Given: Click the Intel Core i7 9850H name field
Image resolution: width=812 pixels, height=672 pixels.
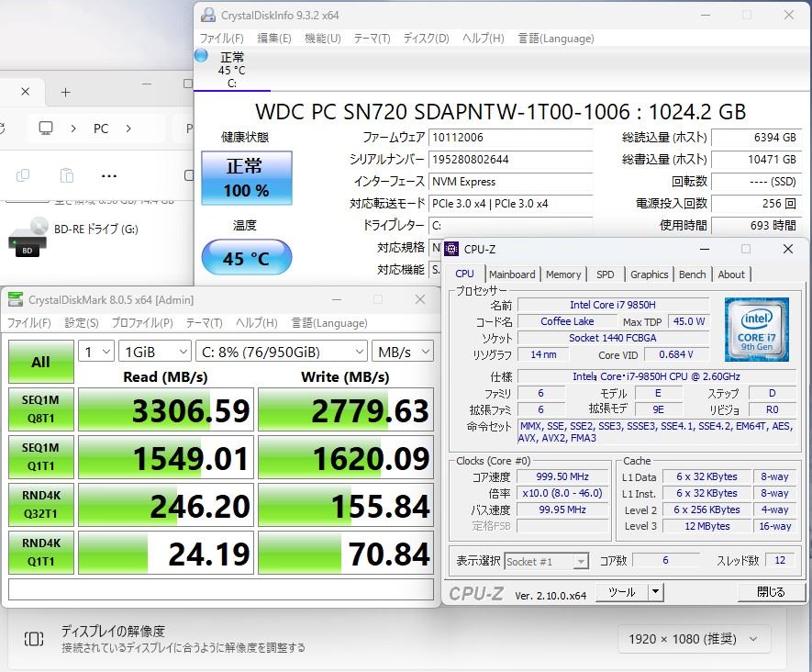Looking at the screenshot, I should (x=613, y=305).
